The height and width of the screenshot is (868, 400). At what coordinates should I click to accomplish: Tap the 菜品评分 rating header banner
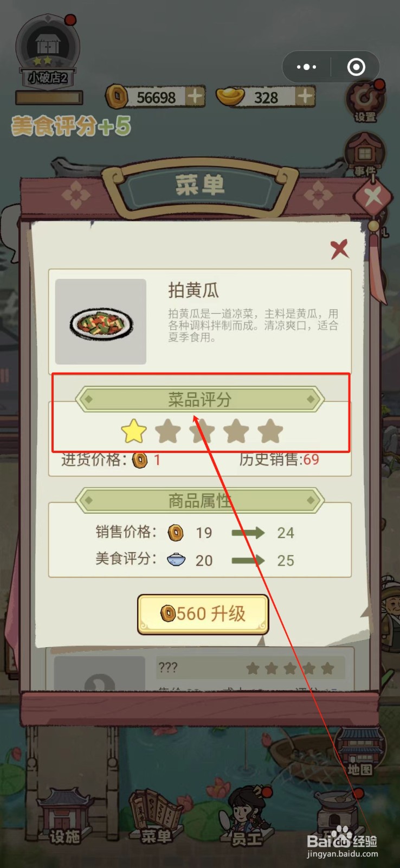(x=199, y=400)
